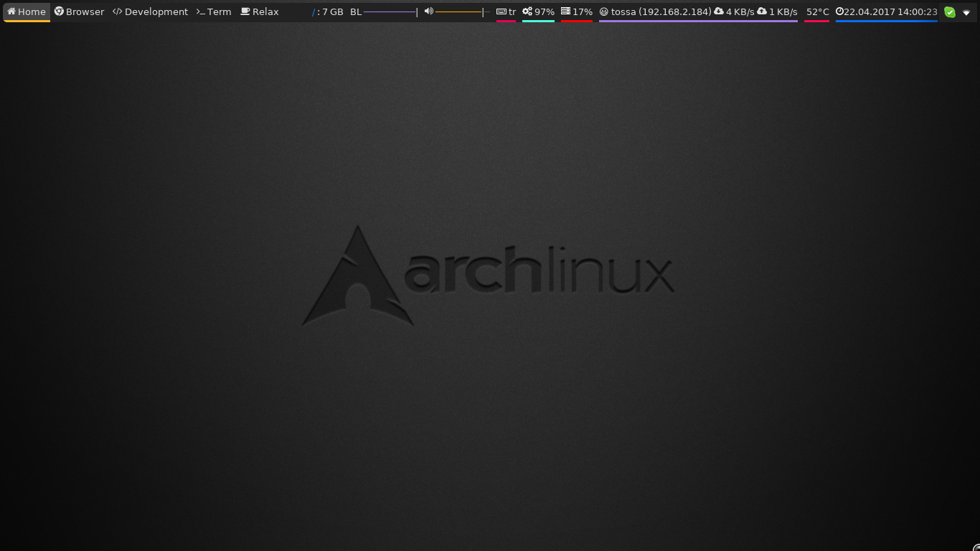
Task: Select the Relax workspace
Action: click(260, 11)
